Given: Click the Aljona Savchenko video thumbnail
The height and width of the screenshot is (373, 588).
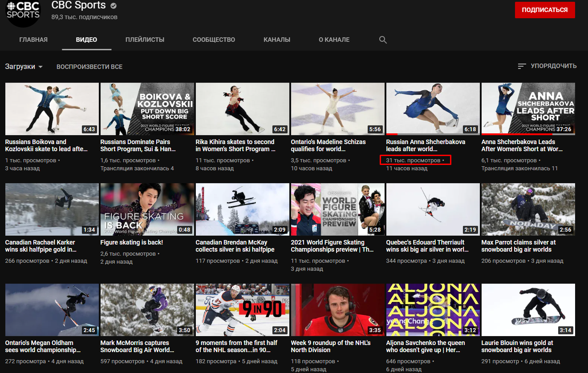Looking at the screenshot, I should click(x=433, y=310).
